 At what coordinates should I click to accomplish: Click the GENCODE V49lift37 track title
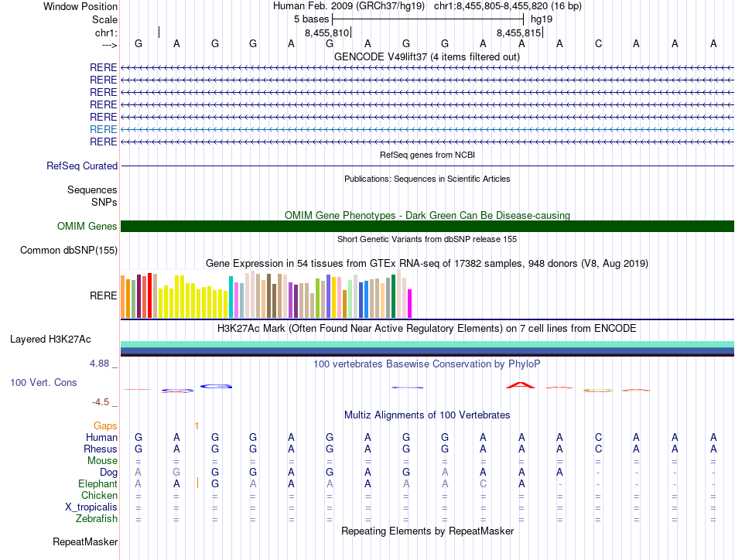(426, 56)
